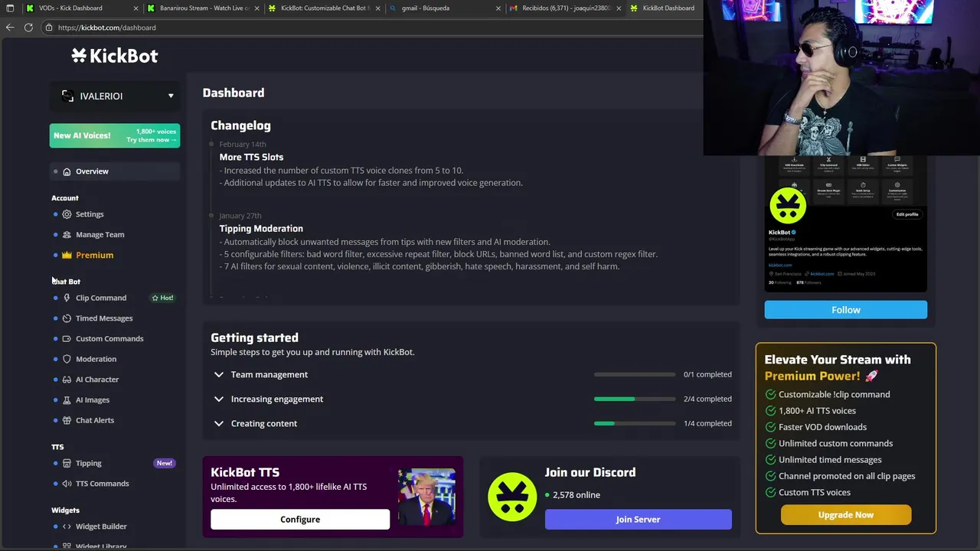Click Increasing engagement progress bar
980x551 pixels.
(635, 399)
